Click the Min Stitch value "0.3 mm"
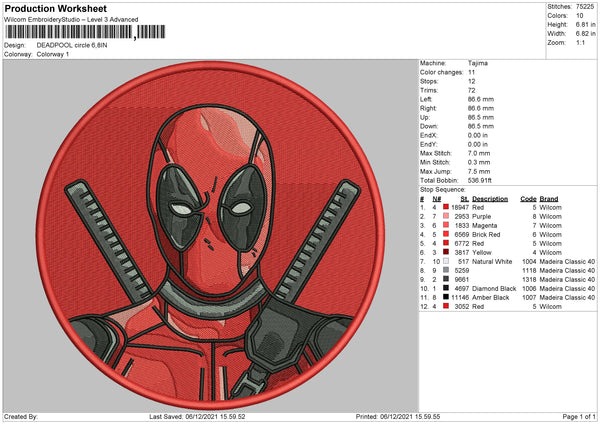This screenshot has height=424, width=600. click(479, 162)
